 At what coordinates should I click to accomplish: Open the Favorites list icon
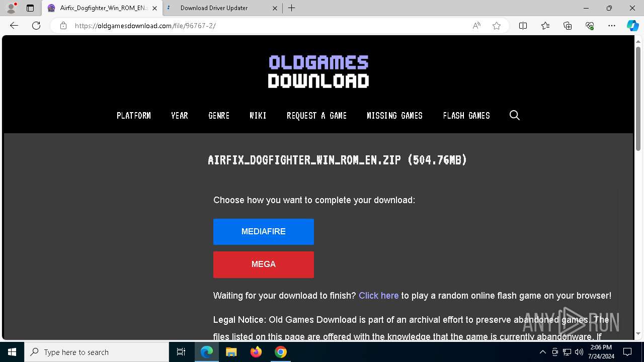pyautogui.click(x=545, y=26)
